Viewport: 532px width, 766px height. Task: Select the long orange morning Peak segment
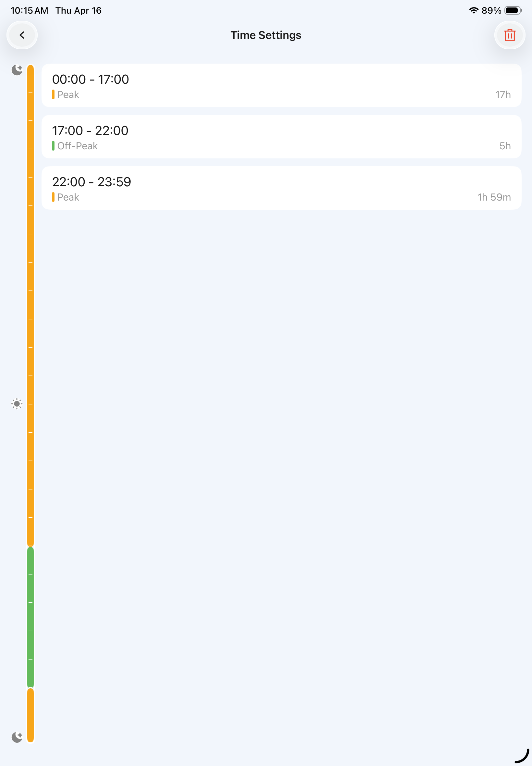click(30, 305)
